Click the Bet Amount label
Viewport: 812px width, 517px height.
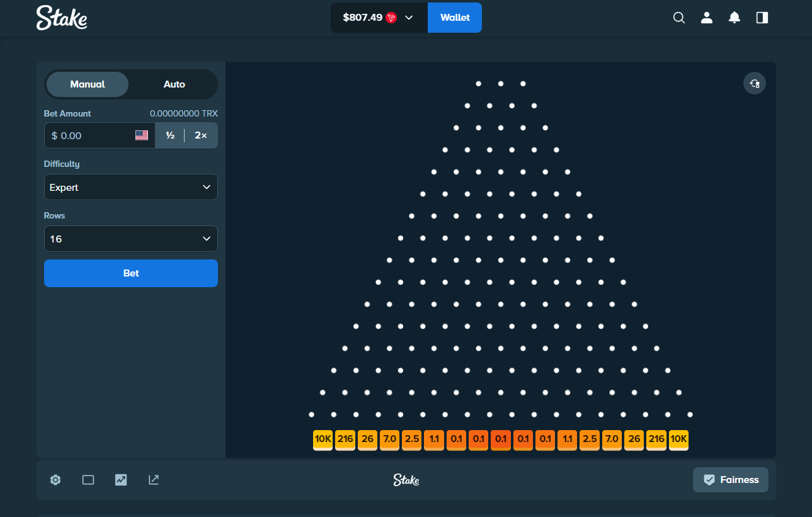coord(67,113)
